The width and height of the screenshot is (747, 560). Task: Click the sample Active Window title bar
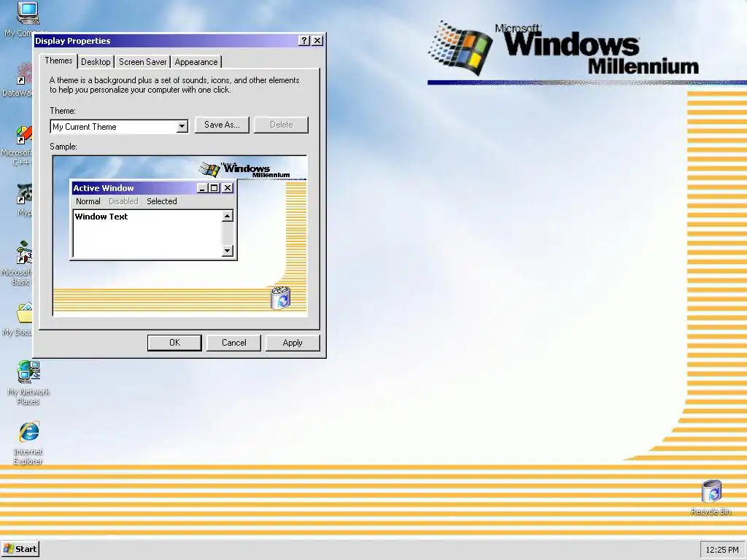153,188
